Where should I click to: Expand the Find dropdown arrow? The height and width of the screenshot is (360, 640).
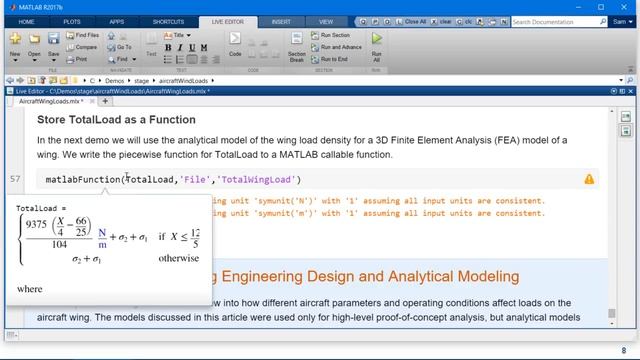click(134, 60)
